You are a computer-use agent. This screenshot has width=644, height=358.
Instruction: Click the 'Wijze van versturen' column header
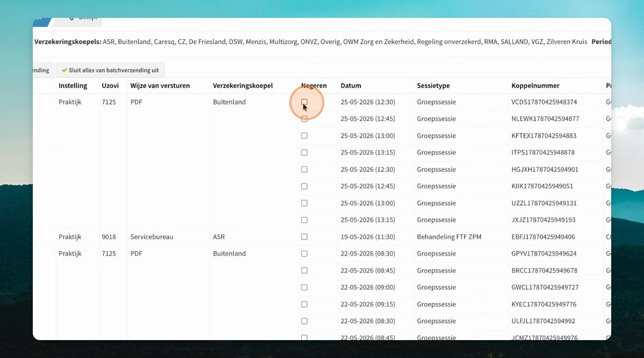[x=160, y=86]
